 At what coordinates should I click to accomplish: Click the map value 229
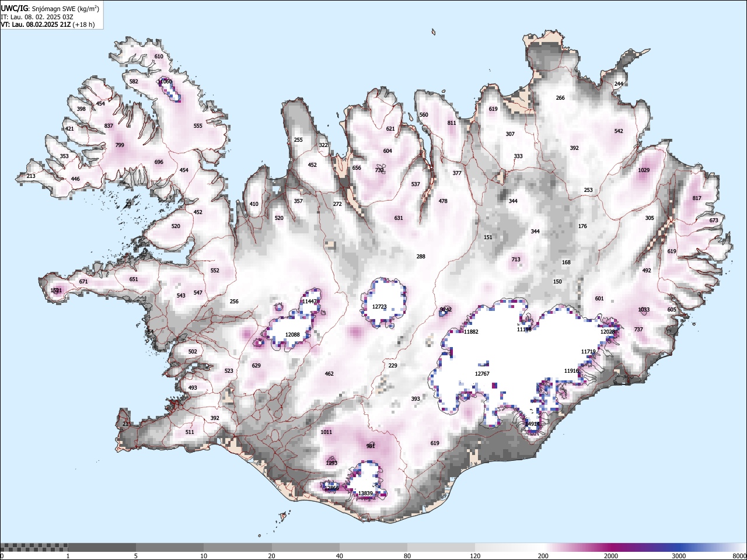(x=393, y=366)
